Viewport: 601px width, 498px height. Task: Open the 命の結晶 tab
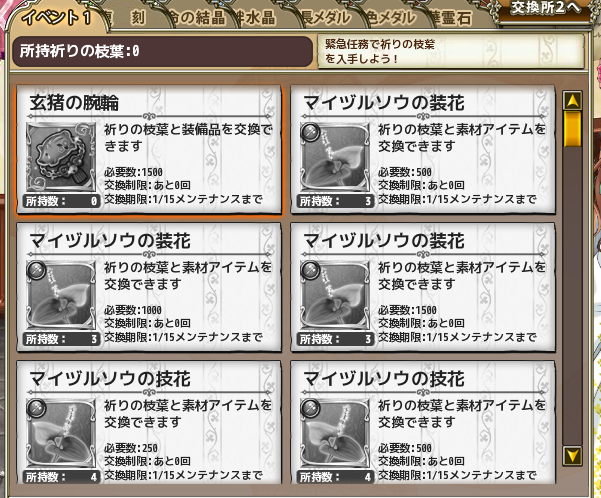(195, 18)
